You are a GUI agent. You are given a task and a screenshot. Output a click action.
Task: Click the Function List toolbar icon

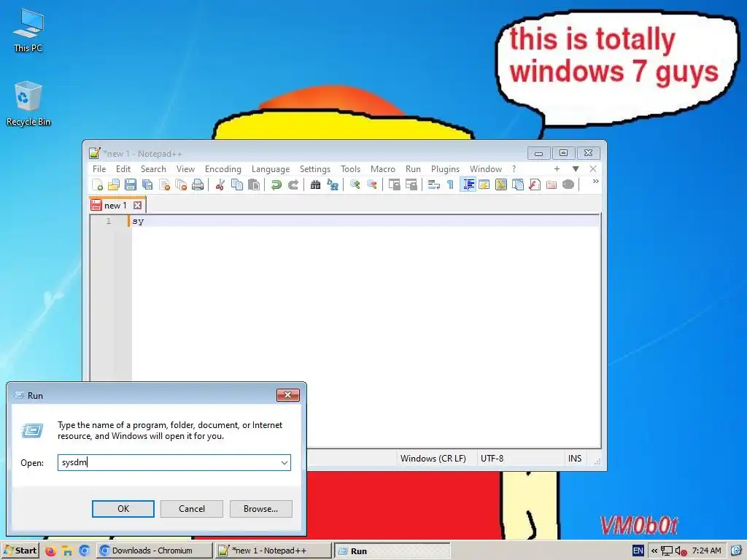535,184
